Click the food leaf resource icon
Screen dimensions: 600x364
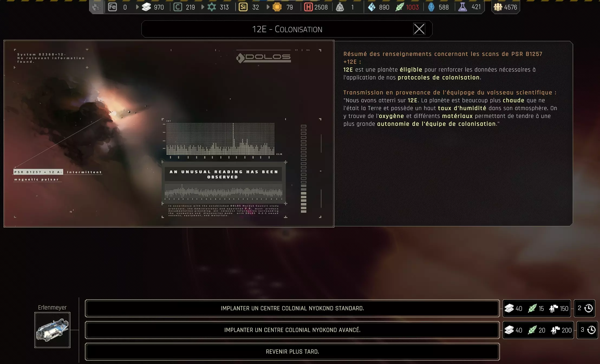(400, 7)
